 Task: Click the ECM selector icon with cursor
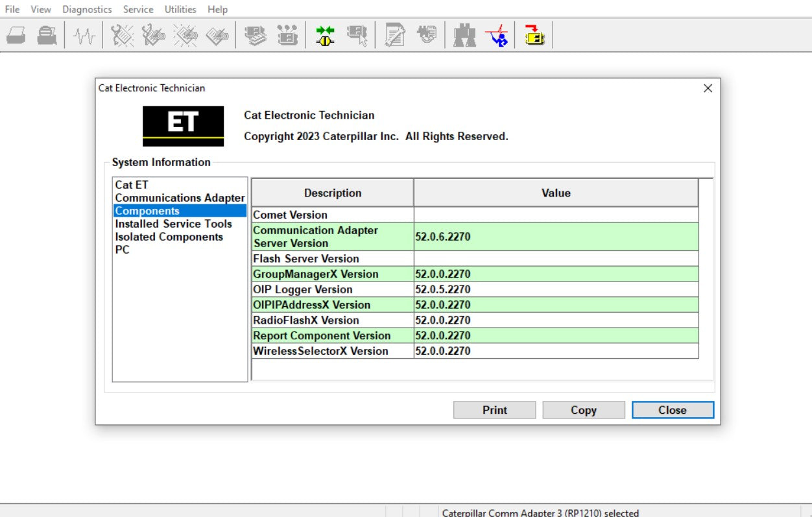pos(357,35)
